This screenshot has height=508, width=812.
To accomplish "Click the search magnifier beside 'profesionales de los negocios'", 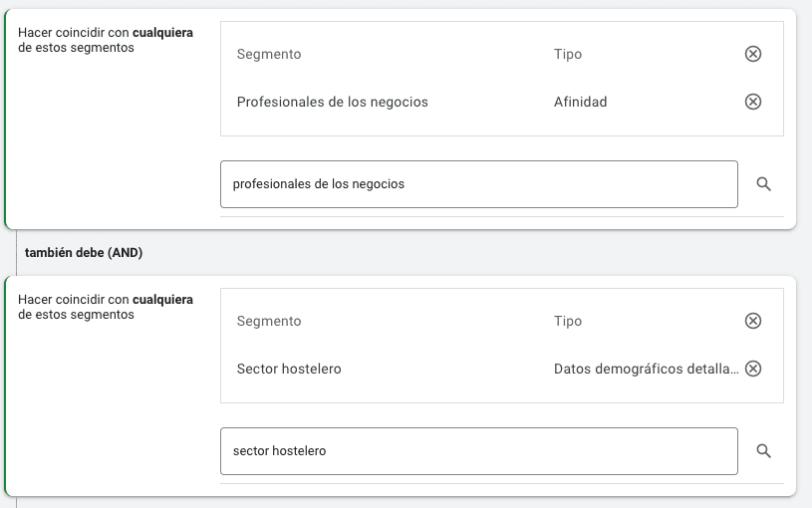I will pyautogui.click(x=763, y=184).
